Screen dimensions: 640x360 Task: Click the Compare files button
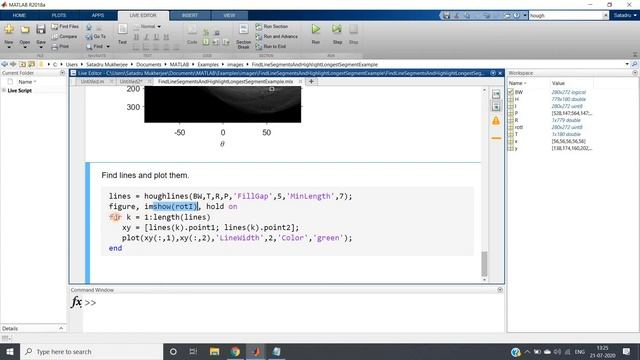point(64,36)
